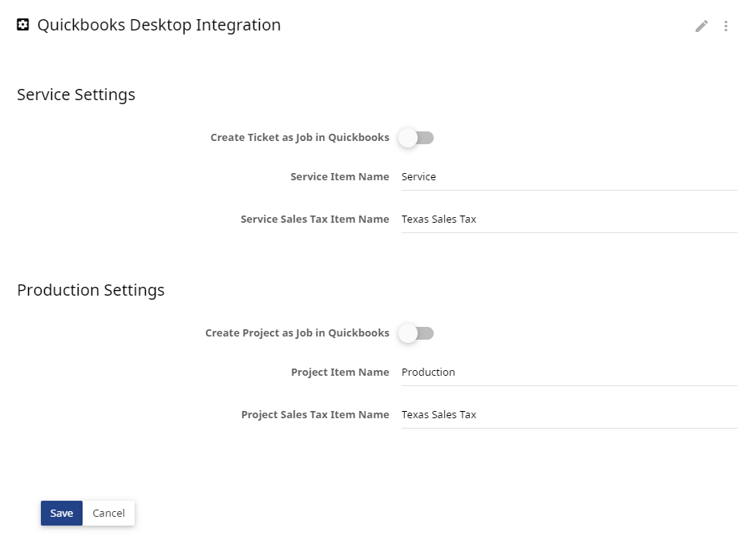Image resolution: width=756 pixels, height=540 pixels.
Task: Enable Create Ticket as Job in Quickbooks
Action: click(x=416, y=138)
